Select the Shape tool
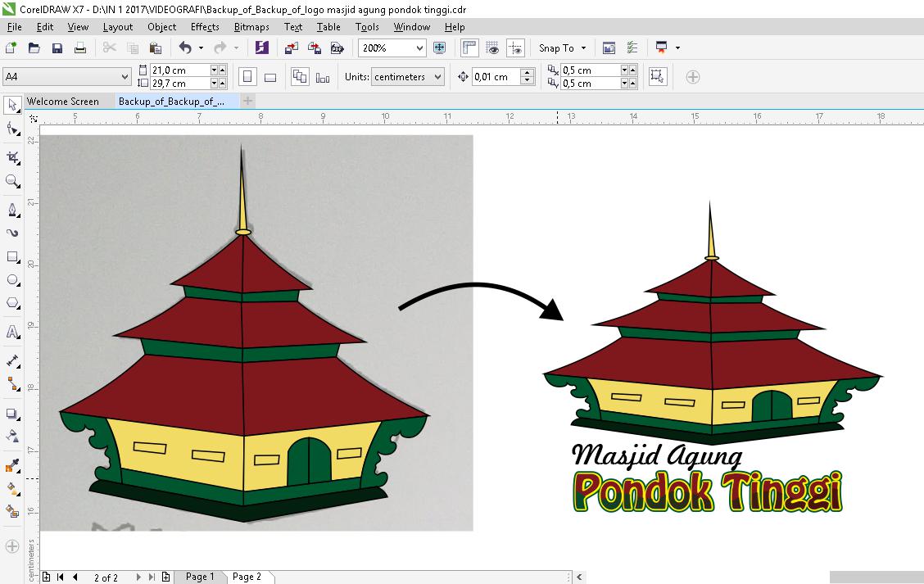 12,128
